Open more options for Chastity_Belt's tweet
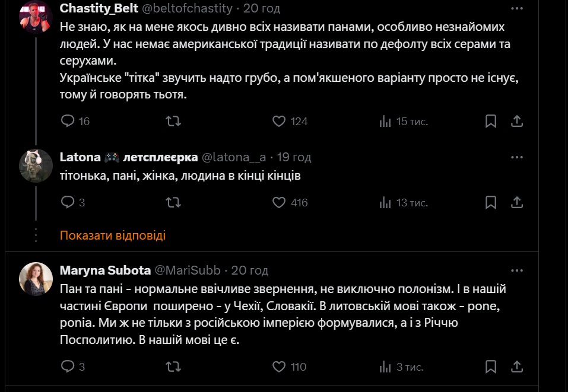This screenshot has height=392, width=568. 517,9
